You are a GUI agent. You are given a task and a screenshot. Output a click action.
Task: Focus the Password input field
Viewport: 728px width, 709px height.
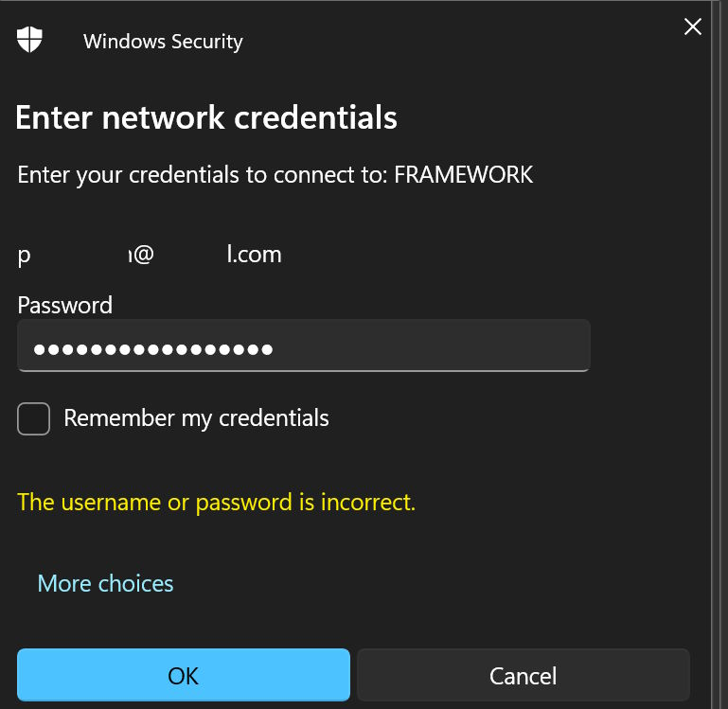pos(303,346)
